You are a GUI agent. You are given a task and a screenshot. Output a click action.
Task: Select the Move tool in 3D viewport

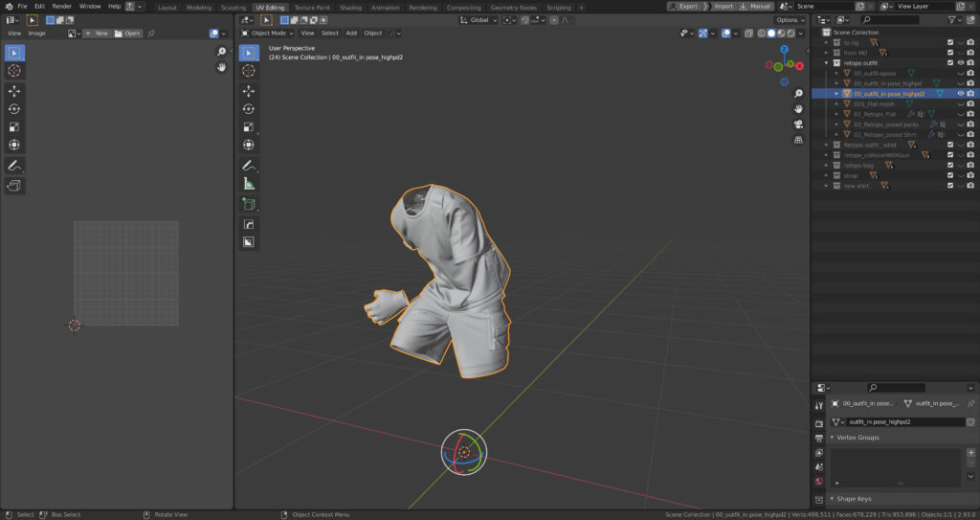pos(249,91)
